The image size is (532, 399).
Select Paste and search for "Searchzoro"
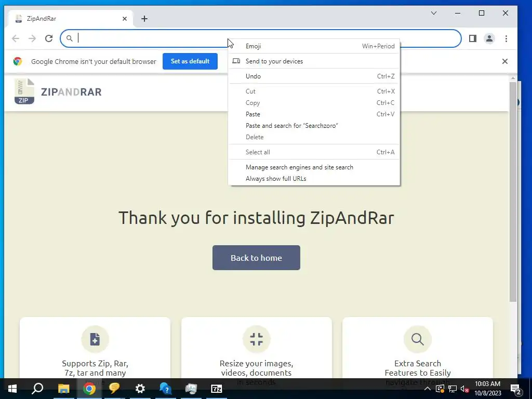(314, 126)
